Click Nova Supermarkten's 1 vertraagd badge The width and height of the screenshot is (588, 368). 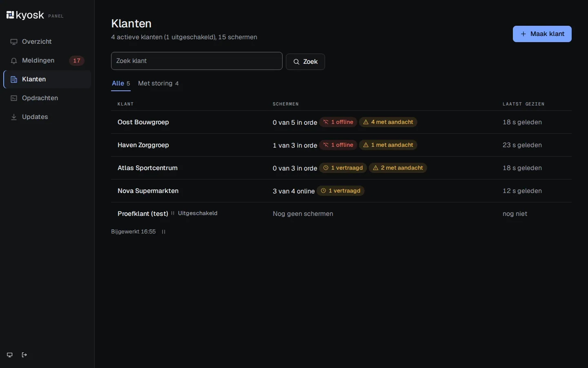click(341, 191)
